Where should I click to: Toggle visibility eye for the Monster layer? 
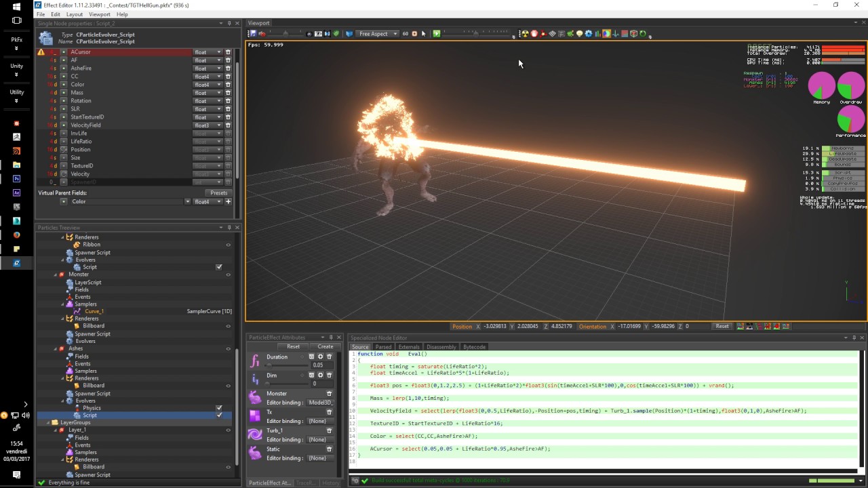228,274
